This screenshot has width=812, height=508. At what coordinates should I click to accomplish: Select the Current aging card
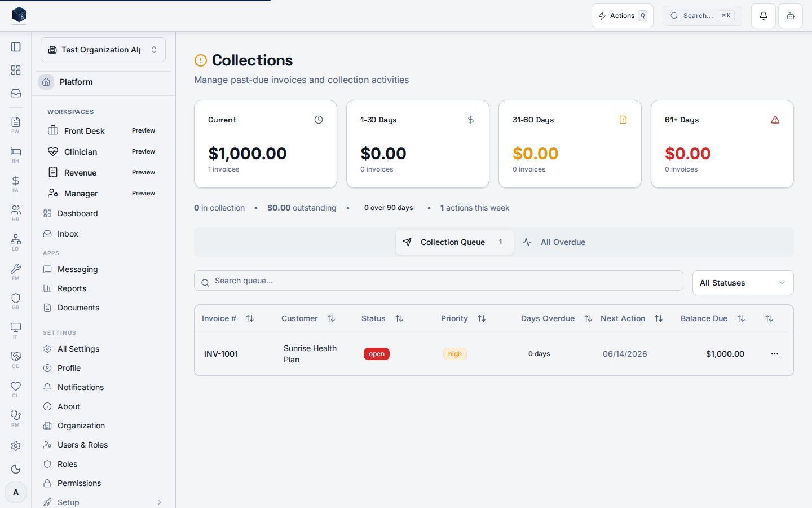click(x=266, y=144)
